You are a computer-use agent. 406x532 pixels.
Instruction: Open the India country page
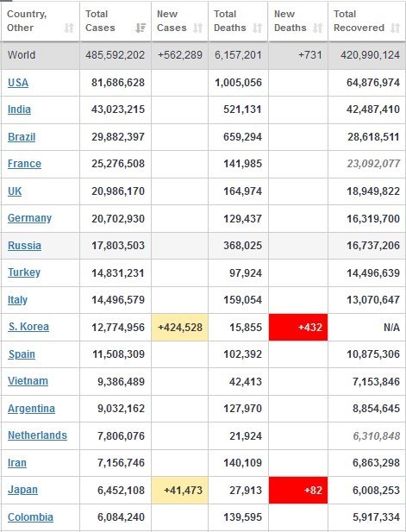coord(19,110)
